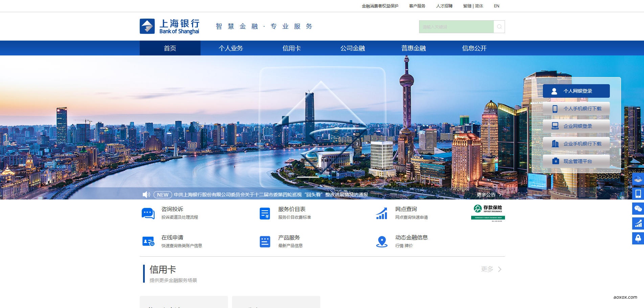This screenshot has height=308, width=644.
Task: Click the 动态金融信息 location pin icon
Action: pos(382,241)
